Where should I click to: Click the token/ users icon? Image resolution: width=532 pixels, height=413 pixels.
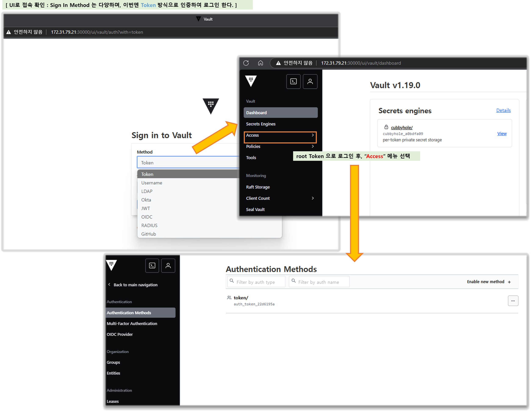tap(229, 297)
